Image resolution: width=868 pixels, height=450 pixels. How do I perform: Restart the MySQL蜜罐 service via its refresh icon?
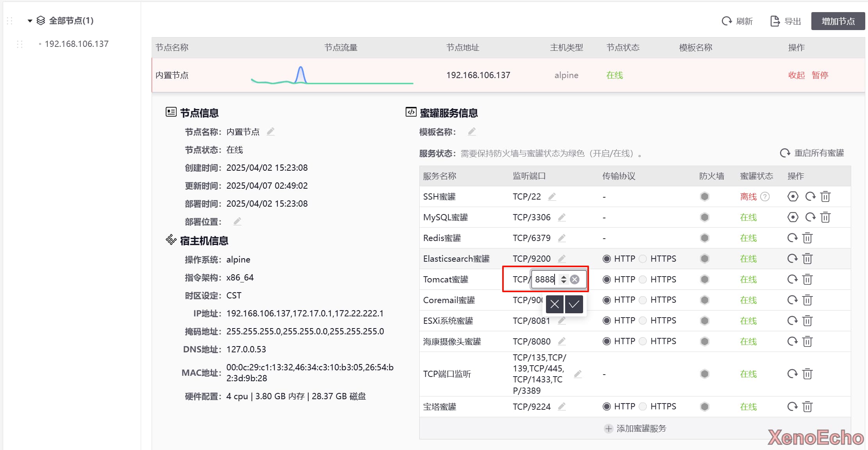point(810,217)
